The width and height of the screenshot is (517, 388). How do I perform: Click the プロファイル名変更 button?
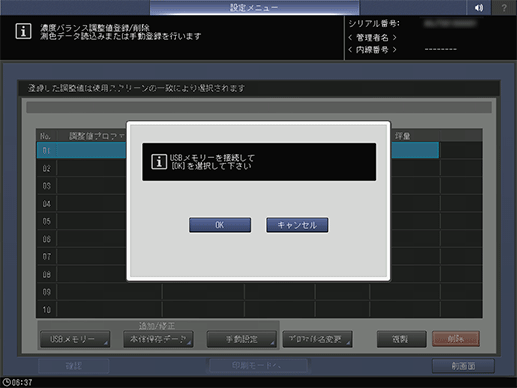[317, 339]
